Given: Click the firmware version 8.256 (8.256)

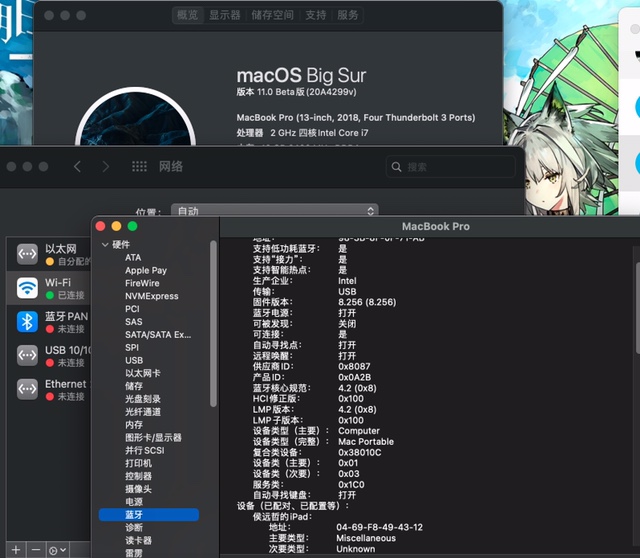Looking at the screenshot, I should tap(367, 302).
